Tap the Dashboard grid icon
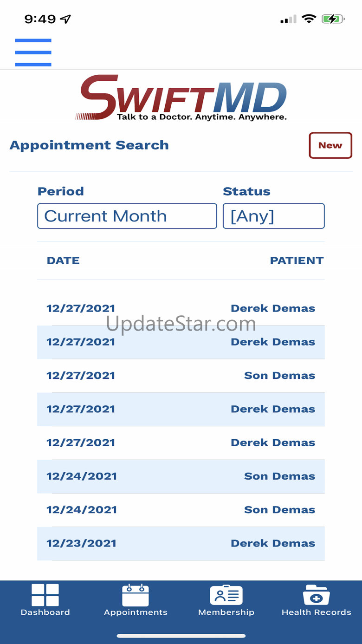Screen dimensions: 362x644 tap(45, 595)
